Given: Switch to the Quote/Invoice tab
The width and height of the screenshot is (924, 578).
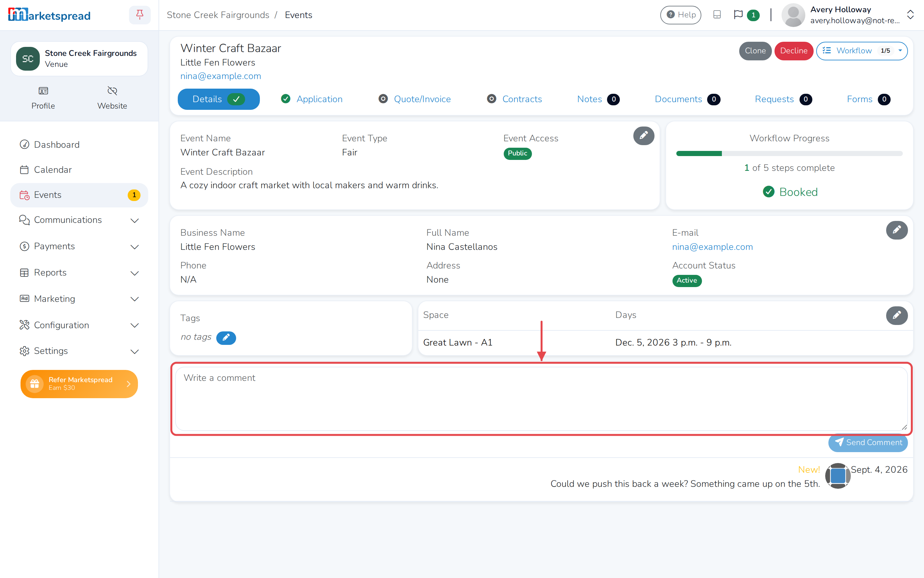Looking at the screenshot, I should point(415,100).
